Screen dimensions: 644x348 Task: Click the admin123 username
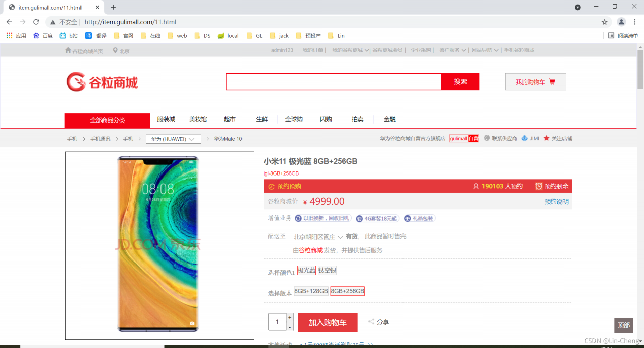tap(282, 50)
